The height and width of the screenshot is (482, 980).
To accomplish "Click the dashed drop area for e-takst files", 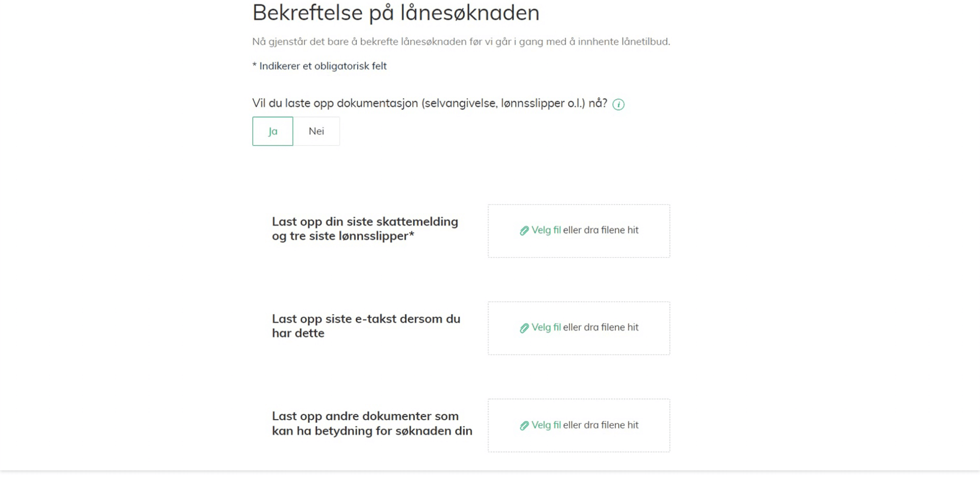I will [x=578, y=328].
